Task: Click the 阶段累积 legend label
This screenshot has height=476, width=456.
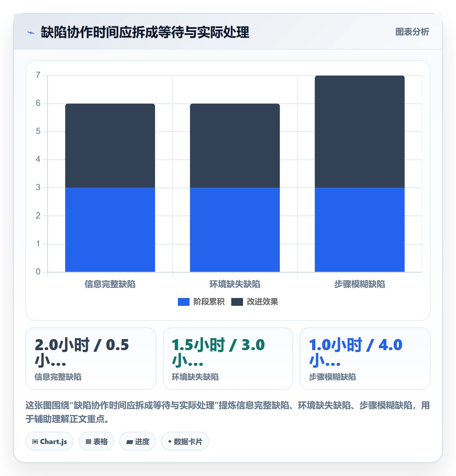Action: 209,302
